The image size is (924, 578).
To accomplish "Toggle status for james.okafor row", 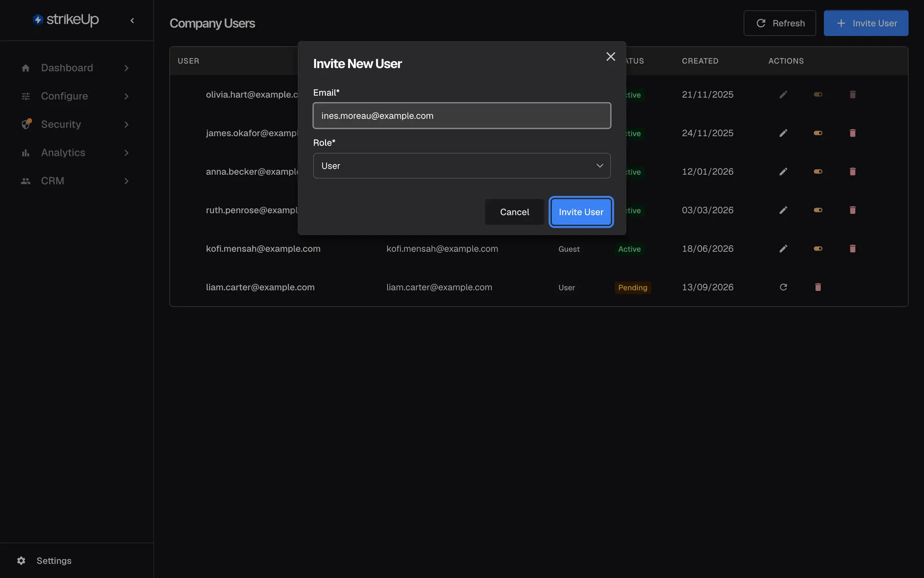I will point(818,133).
